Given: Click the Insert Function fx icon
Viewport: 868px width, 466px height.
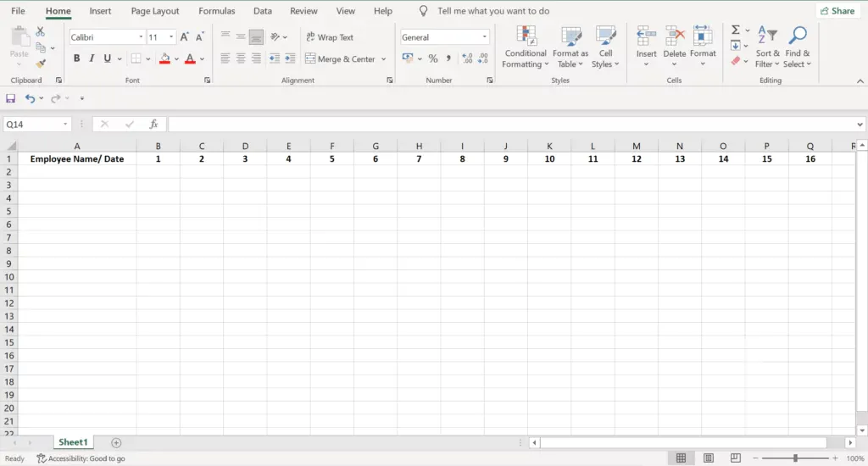Looking at the screenshot, I should click(153, 124).
